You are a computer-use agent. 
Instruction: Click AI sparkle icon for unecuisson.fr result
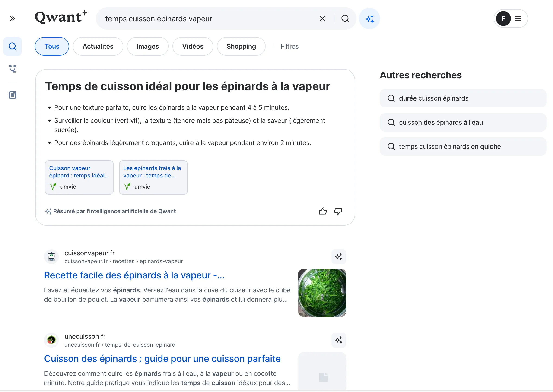coord(339,340)
